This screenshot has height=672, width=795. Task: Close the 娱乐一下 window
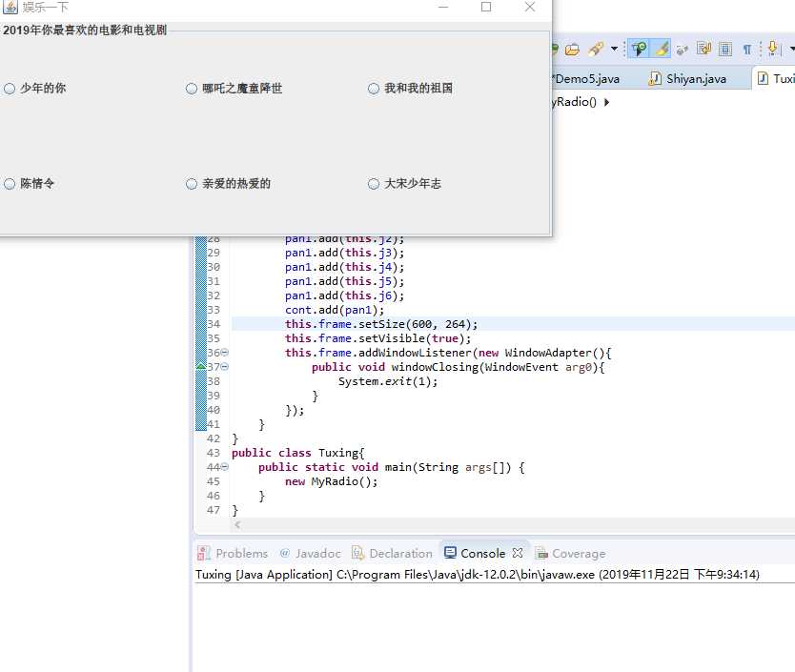coord(530,7)
